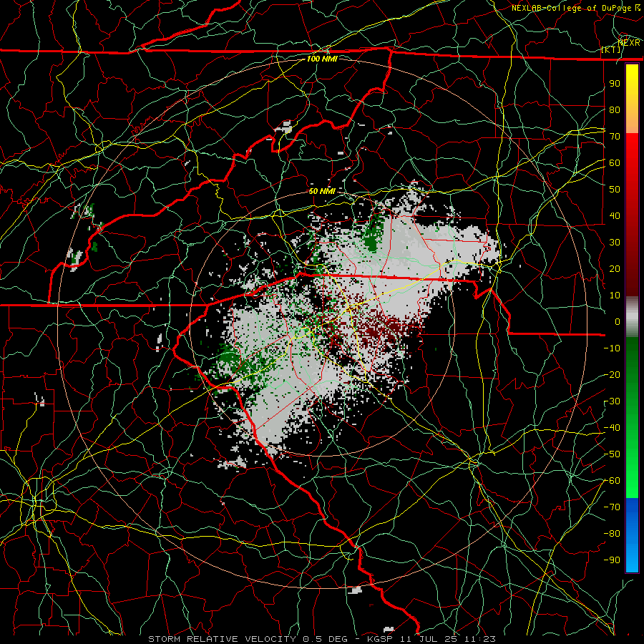Click the "-50" value on the velocity scale
The image size is (644, 644).
(x=612, y=454)
